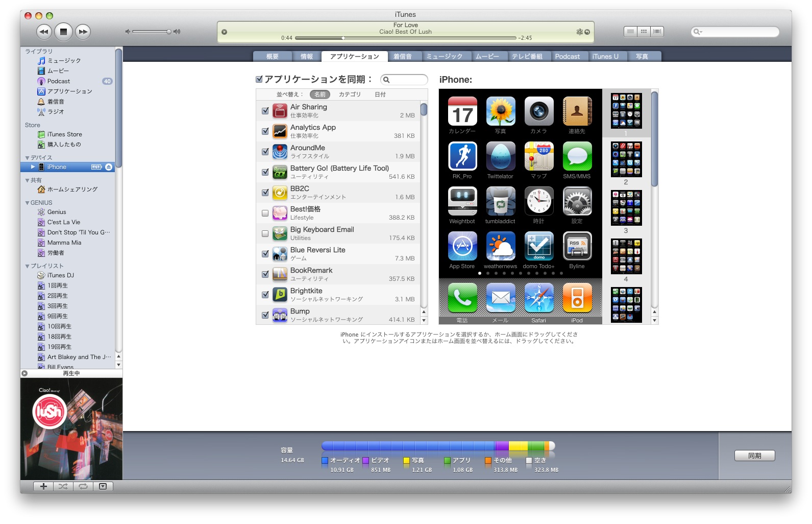
Task: Click the add playlist plus button
Action: pyautogui.click(x=43, y=487)
